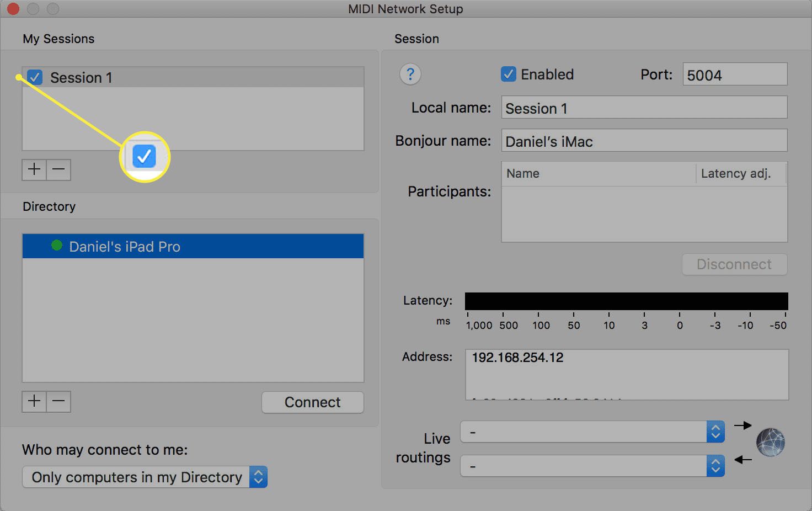Remove Directory entry with minus button
The width and height of the screenshot is (812, 511).
click(58, 401)
